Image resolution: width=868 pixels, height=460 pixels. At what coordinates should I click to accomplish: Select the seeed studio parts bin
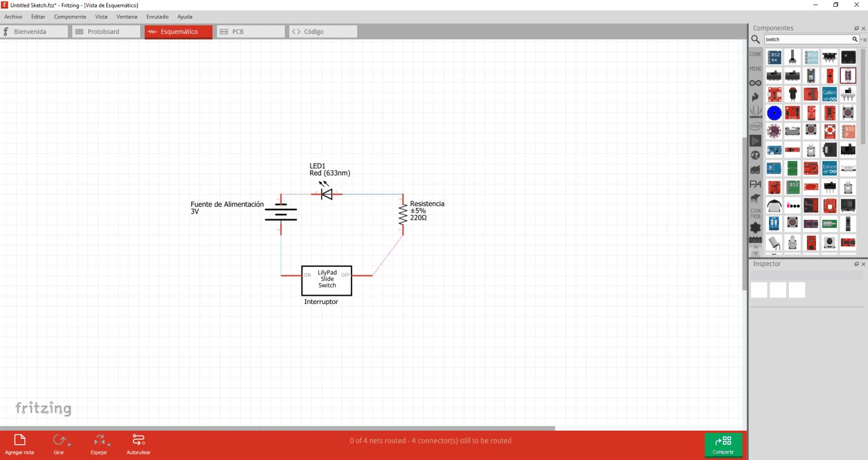(x=756, y=112)
